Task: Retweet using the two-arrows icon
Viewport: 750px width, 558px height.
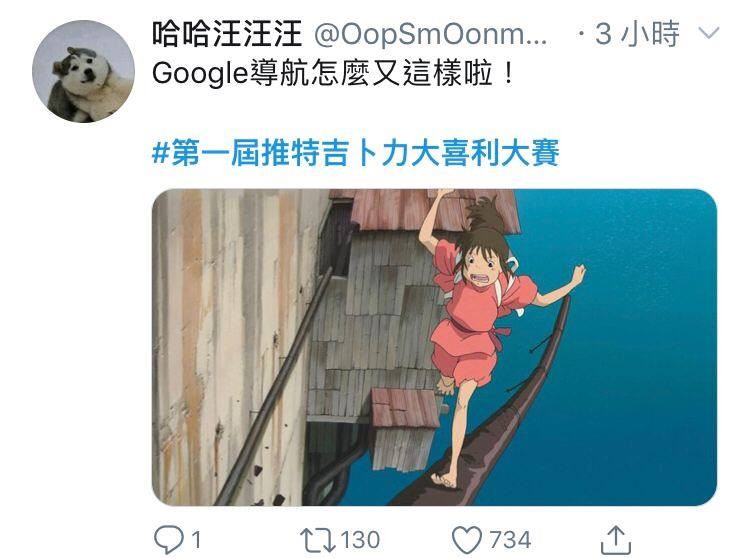Action: (x=318, y=540)
